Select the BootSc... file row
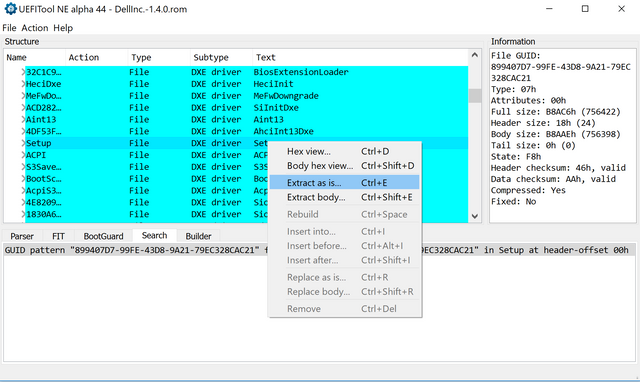Screen dimensions: 640x382 pyautogui.click(x=247, y=179)
